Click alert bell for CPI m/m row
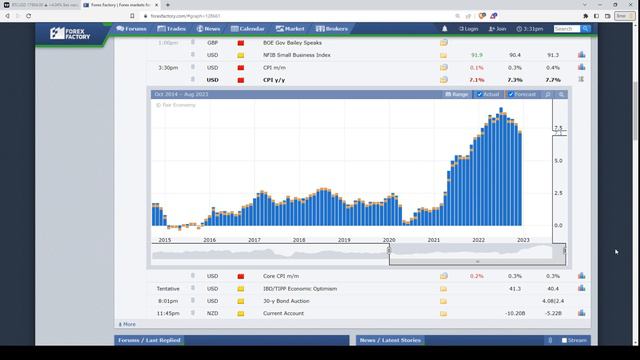The height and width of the screenshot is (360, 640). pos(193,67)
